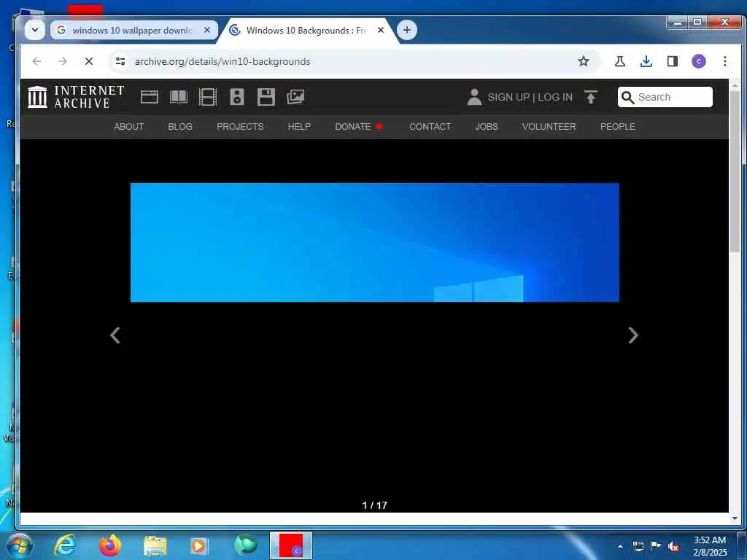Viewport: 747px width, 560px height.
Task: Click the SIGN UP link
Action: (508, 97)
